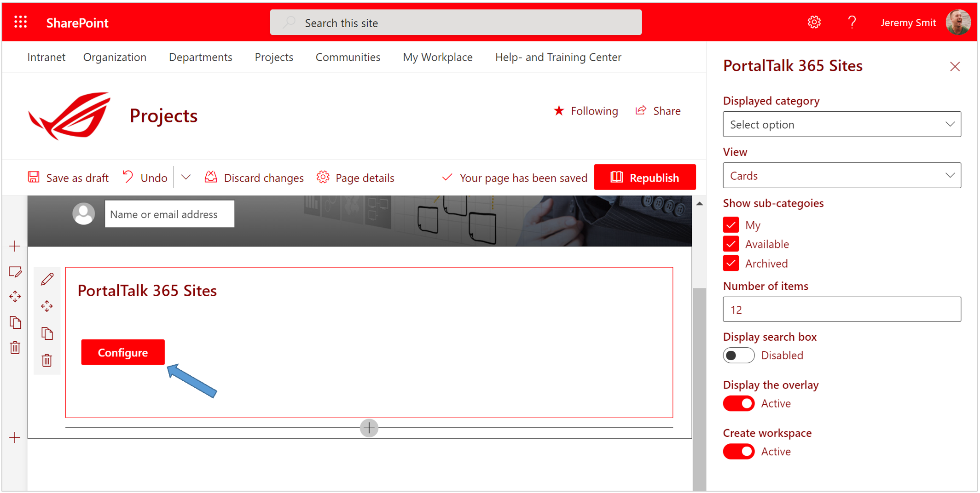Open the SharePoint app launcher grid
This screenshot has height=493, width=980.
(21, 22)
